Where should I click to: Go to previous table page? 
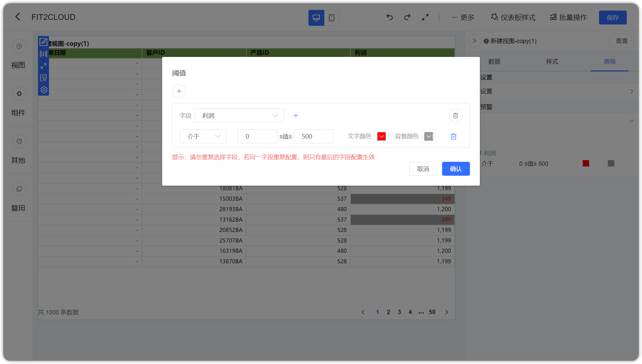click(x=363, y=312)
